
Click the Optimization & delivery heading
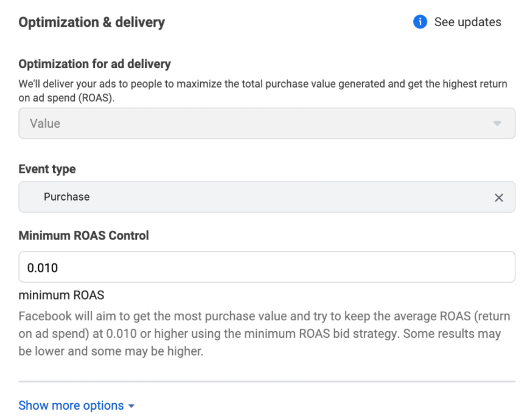(x=92, y=22)
